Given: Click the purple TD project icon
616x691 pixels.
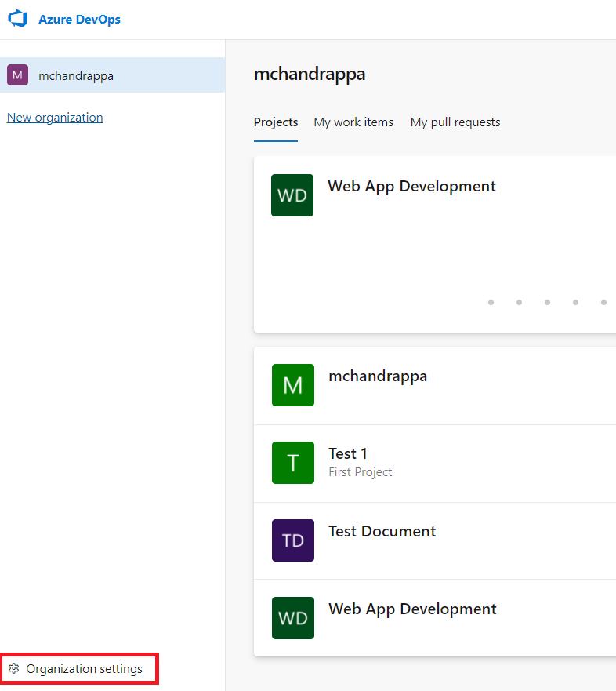Looking at the screenshot, I should [x=293, y=540].
